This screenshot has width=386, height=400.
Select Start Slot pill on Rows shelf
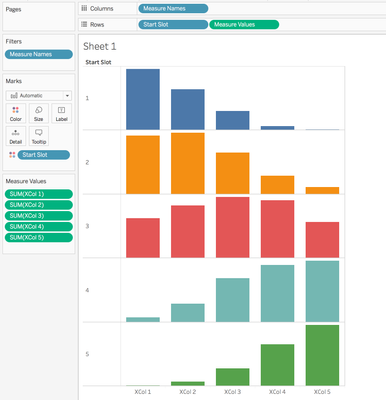[x=173, y=24]
